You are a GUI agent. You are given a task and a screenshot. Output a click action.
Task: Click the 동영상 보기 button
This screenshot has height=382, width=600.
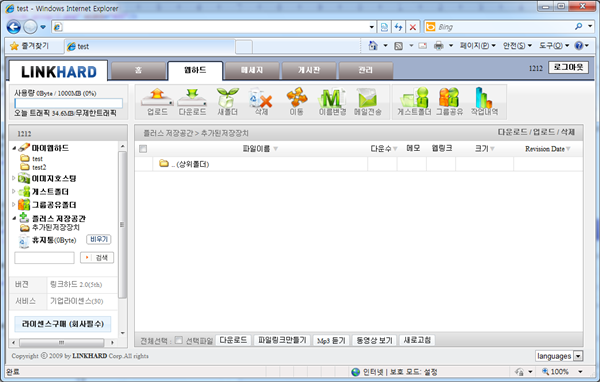(x=374, y=340)
